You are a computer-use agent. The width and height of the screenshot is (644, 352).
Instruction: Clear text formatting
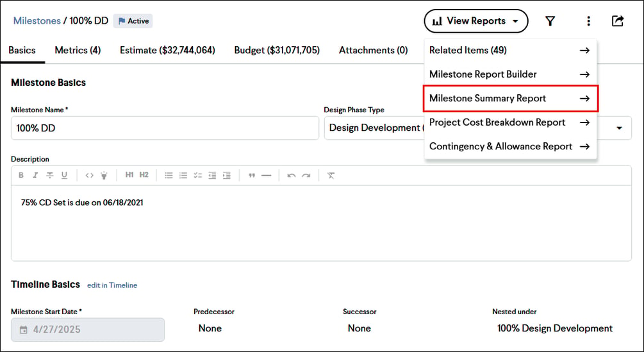pos(331,176)
